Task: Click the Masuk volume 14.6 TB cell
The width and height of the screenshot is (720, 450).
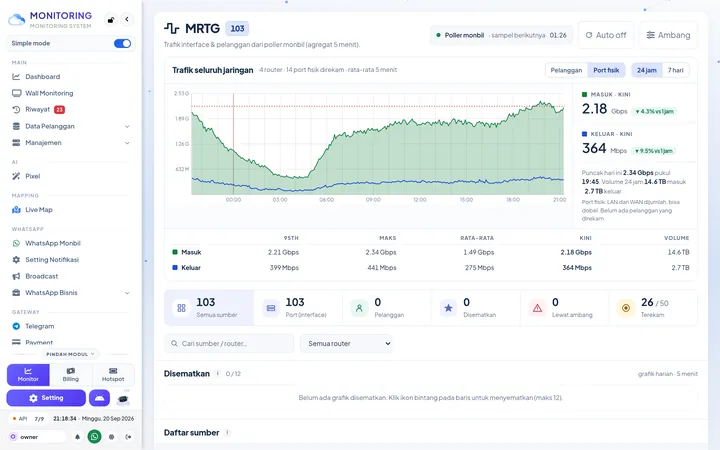Action: click(679, 252)
